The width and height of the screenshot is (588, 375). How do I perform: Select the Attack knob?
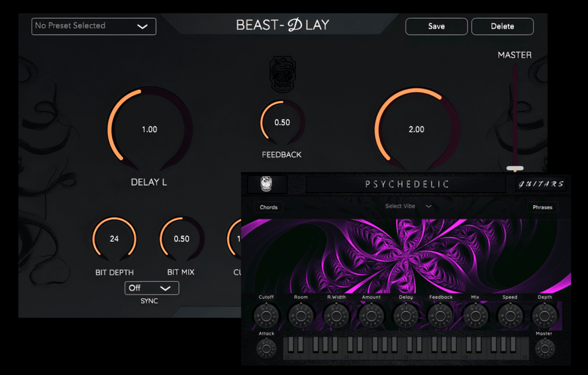click(x=266, y=348)
